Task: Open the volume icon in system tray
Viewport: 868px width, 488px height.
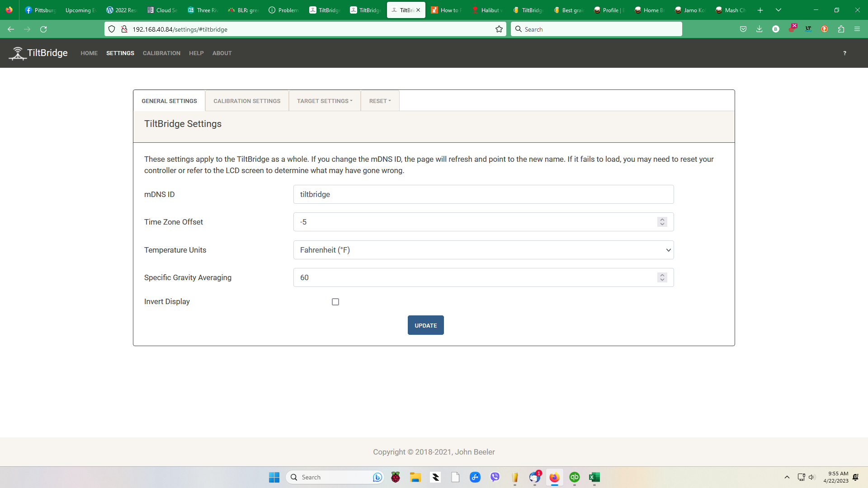Action: pos(811,477)
